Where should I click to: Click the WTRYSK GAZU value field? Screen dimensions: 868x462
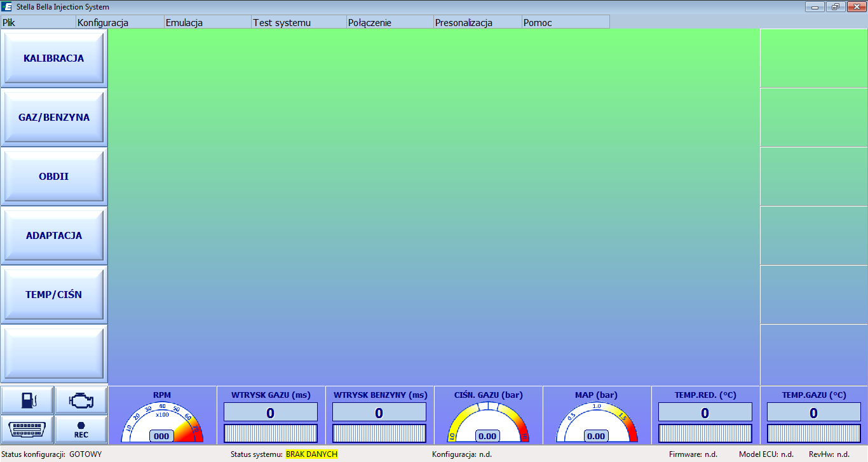pos(271,412)
